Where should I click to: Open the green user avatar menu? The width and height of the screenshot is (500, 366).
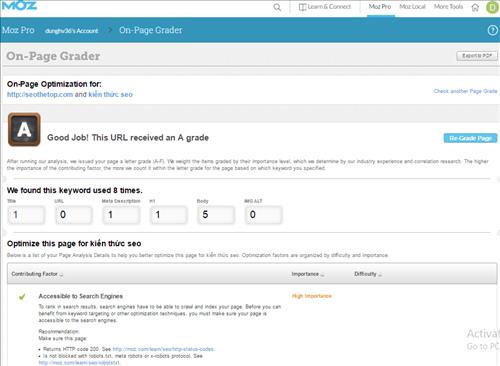pos(492,7)
